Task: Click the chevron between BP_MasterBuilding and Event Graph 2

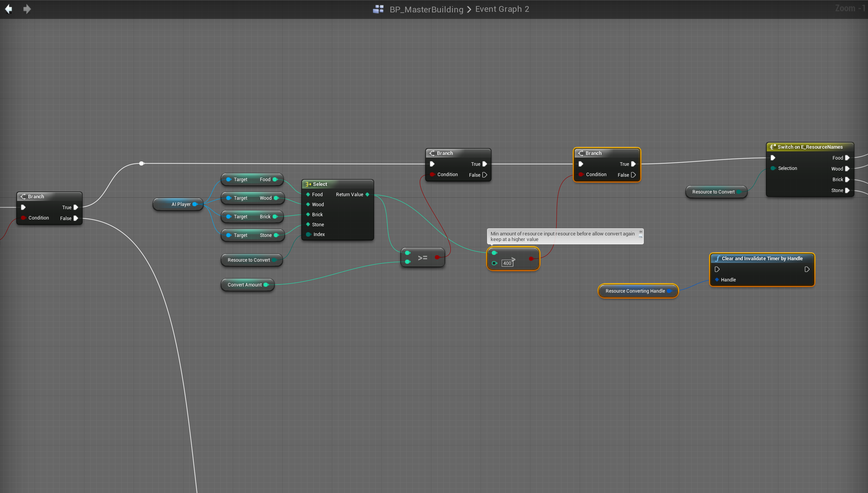Action: click(469, 9)
